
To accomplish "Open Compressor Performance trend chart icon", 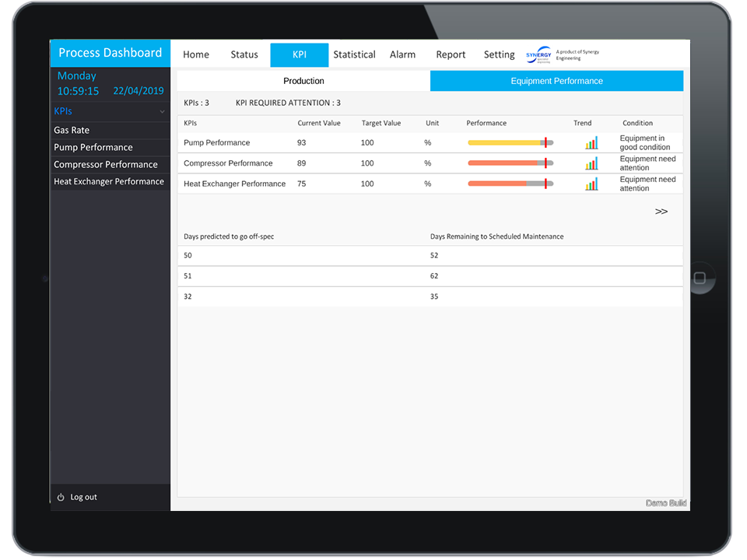I will click(591, 163).
